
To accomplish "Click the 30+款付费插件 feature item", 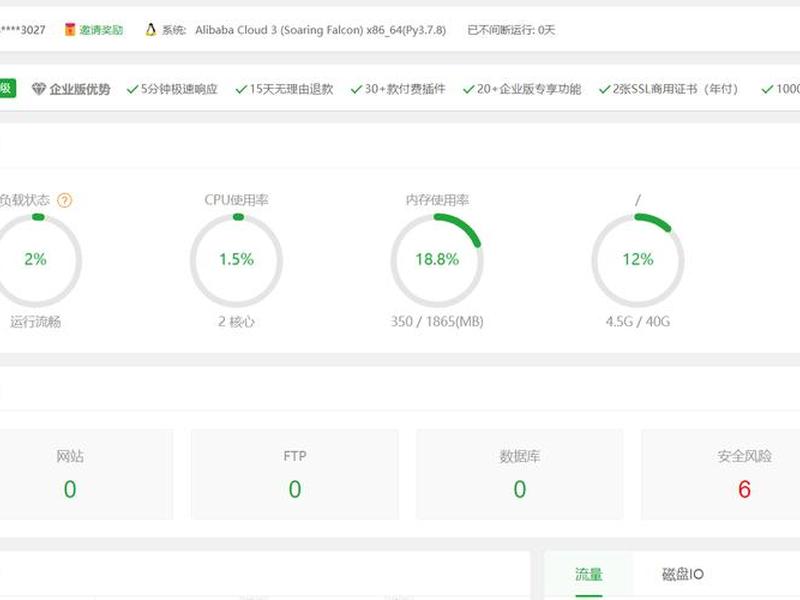I will [x=398, y=89].
